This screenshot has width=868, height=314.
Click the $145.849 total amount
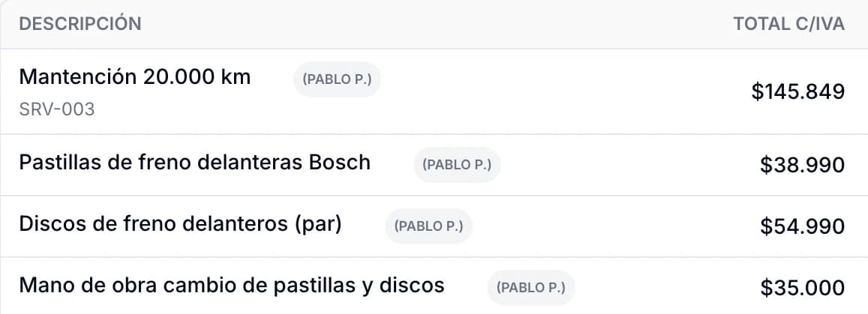click(x=797, y=91)
